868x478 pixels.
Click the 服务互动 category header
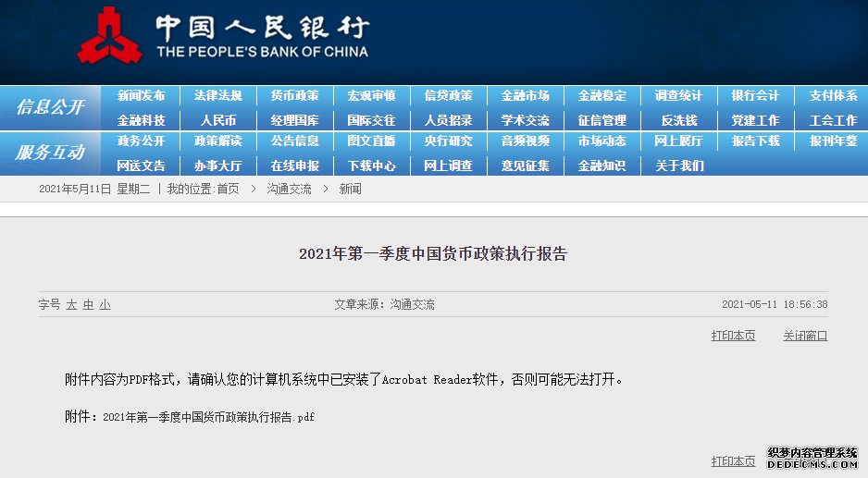(x=50, y=153)
